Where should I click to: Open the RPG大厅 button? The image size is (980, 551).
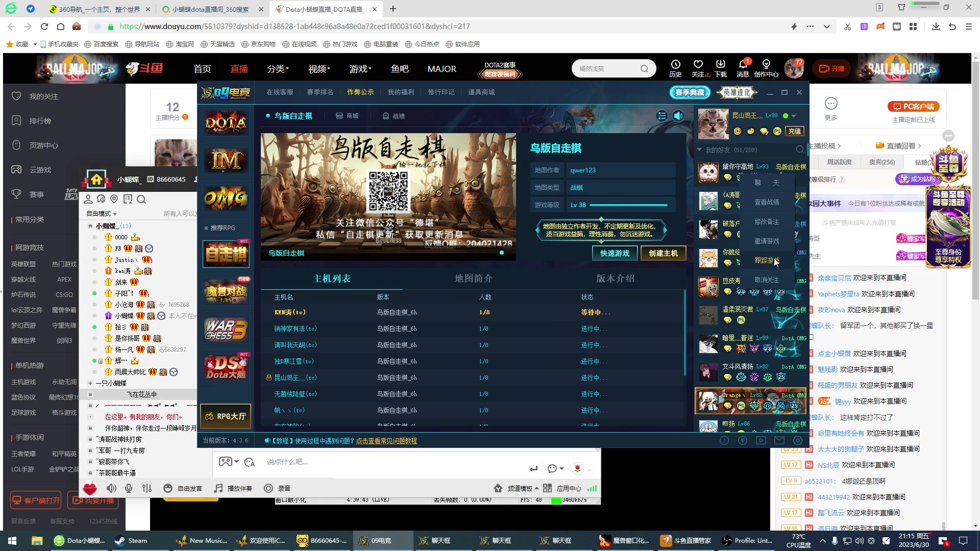(226, 416)
